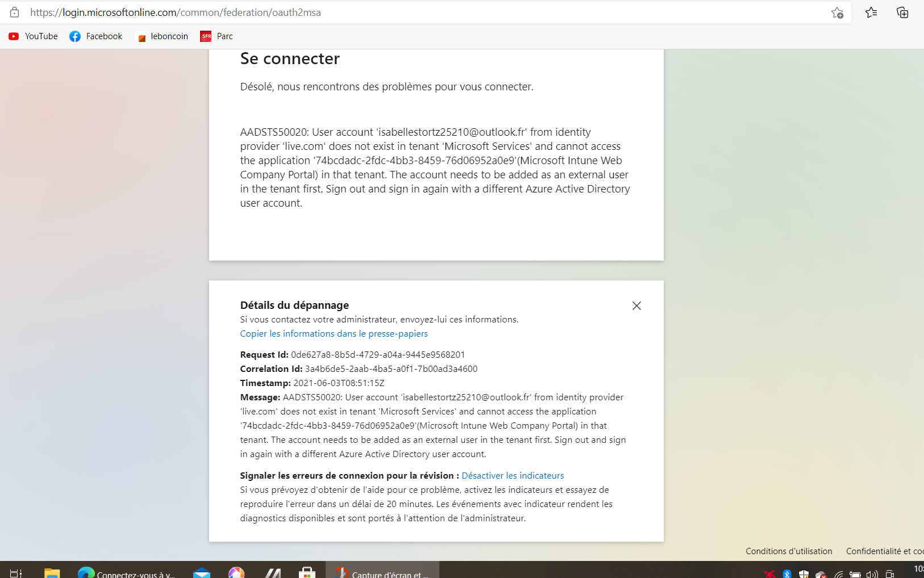Open the Mail app in taskbar
This screenshot has height=578, width=924.
tap(201, 572)
